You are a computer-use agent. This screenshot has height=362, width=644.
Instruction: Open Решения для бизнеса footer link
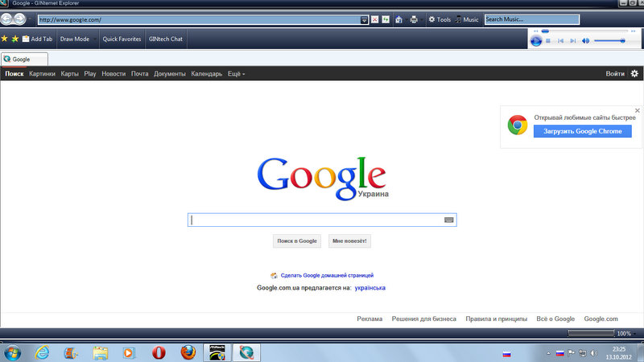coord(424,319)
